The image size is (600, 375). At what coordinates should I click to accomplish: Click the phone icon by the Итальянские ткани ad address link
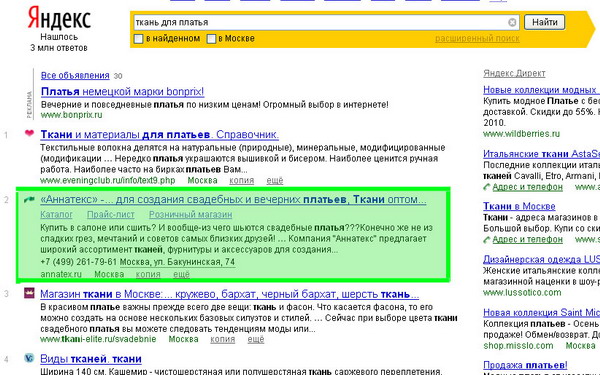point(487,187)
